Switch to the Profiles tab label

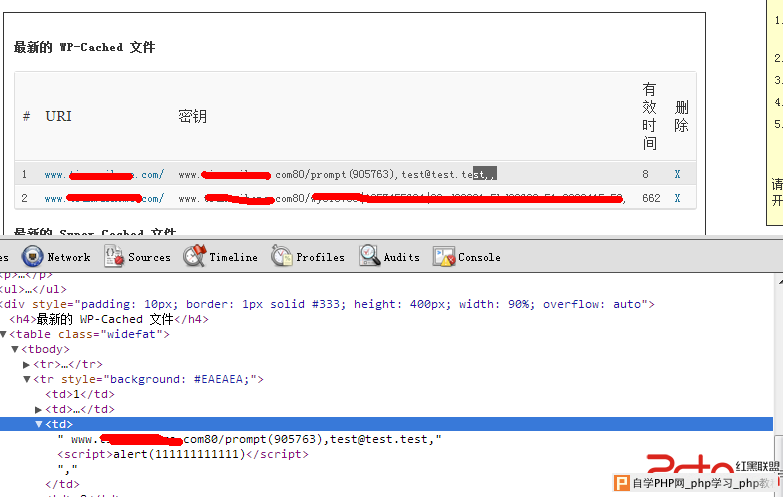pos(320,257)
